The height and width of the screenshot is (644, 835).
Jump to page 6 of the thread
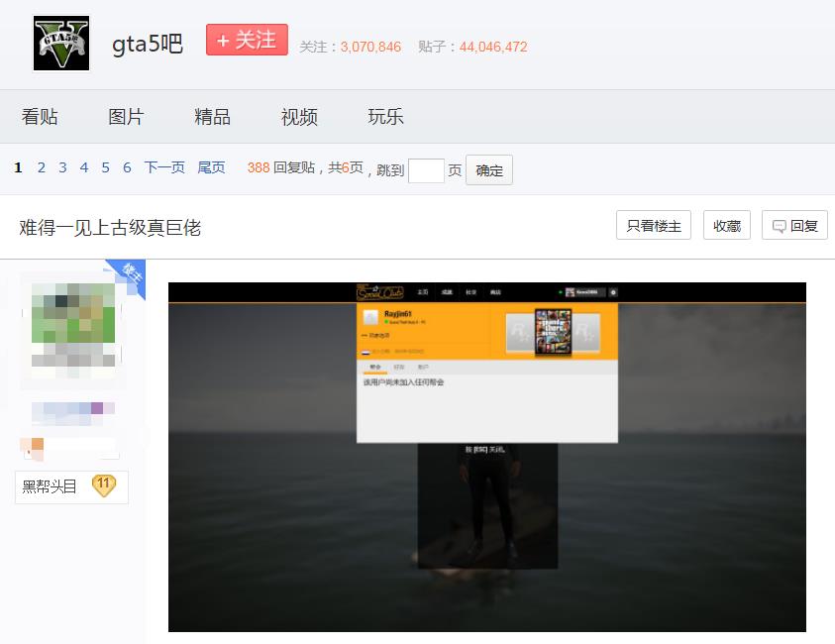(x=127, y=168)
